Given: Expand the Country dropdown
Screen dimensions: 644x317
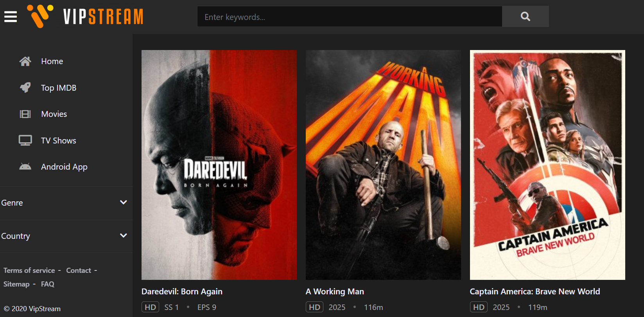Looking at the screenshot, I should coord(123,236).
